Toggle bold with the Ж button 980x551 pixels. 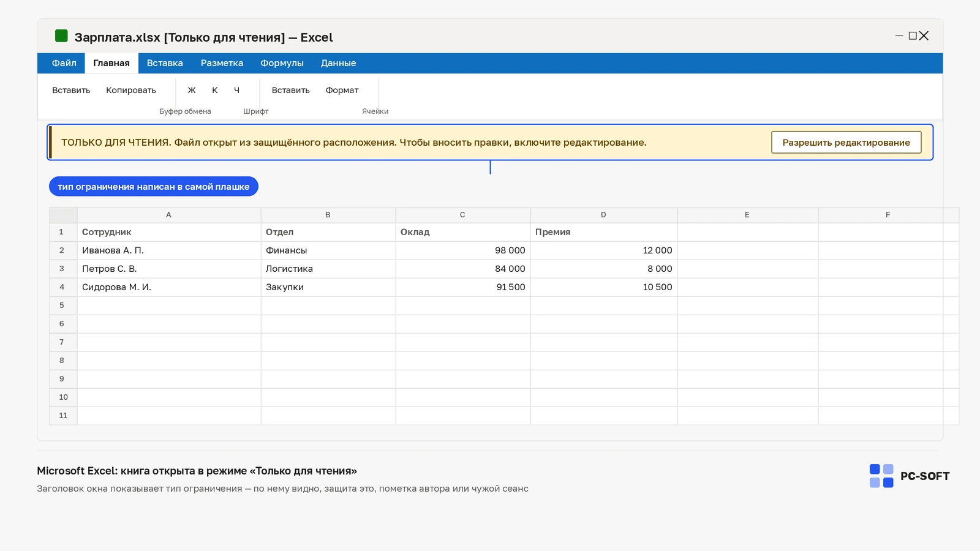(192, 90)
